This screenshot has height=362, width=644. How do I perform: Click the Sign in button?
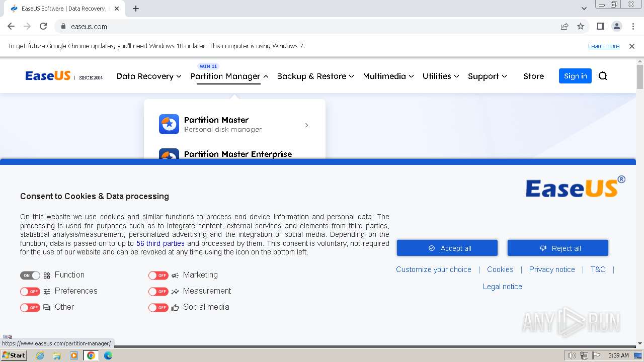(575, 76)
